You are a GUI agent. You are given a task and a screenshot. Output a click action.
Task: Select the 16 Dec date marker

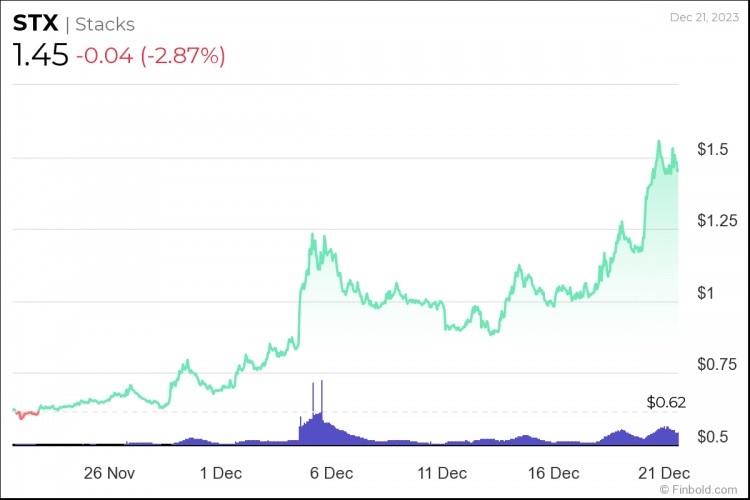(552, 472)
